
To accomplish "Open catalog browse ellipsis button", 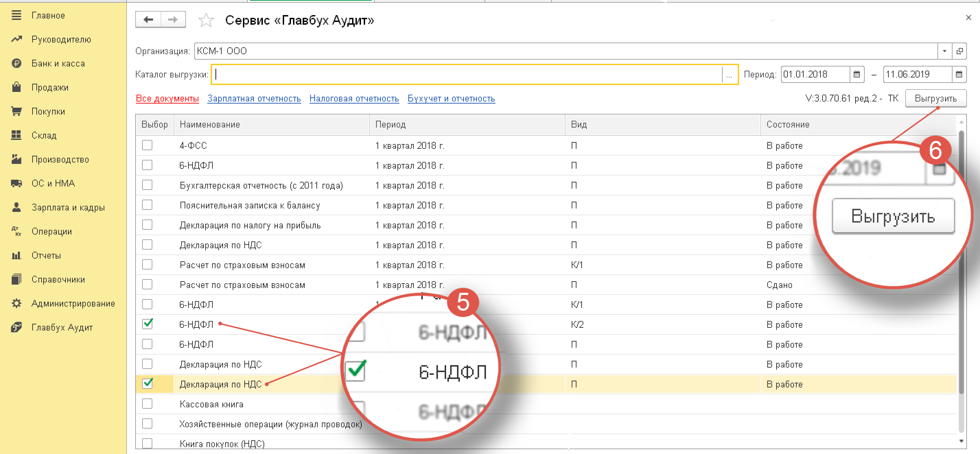I will pos(729,74).
